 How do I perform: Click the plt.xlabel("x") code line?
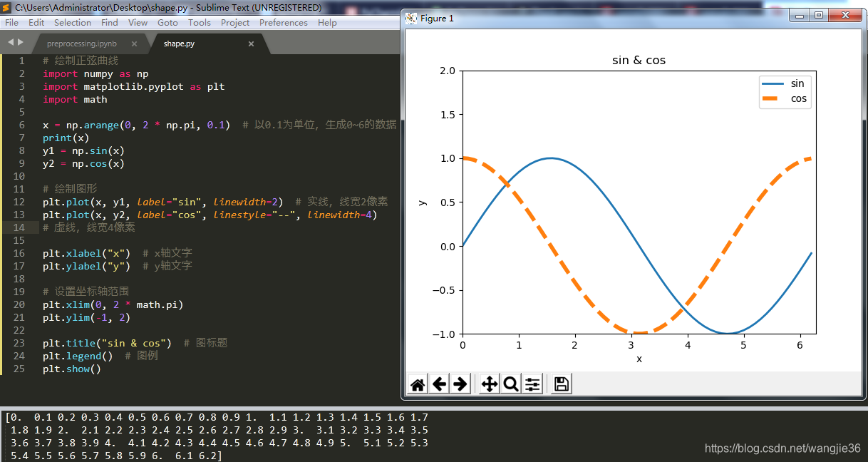click(x=86, y=253)
